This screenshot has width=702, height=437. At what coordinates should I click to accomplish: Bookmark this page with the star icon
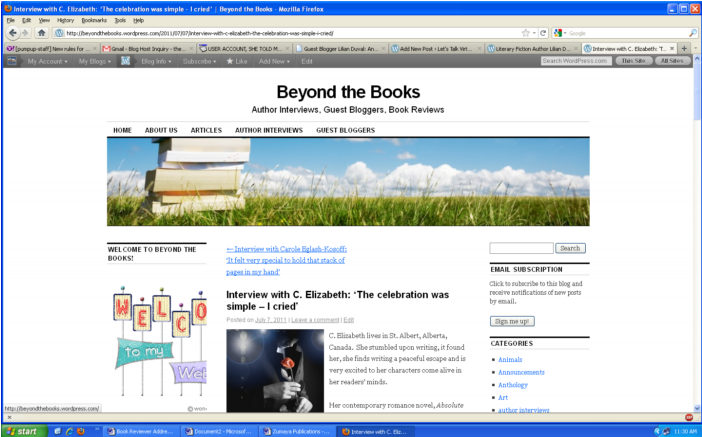[525, 32]
